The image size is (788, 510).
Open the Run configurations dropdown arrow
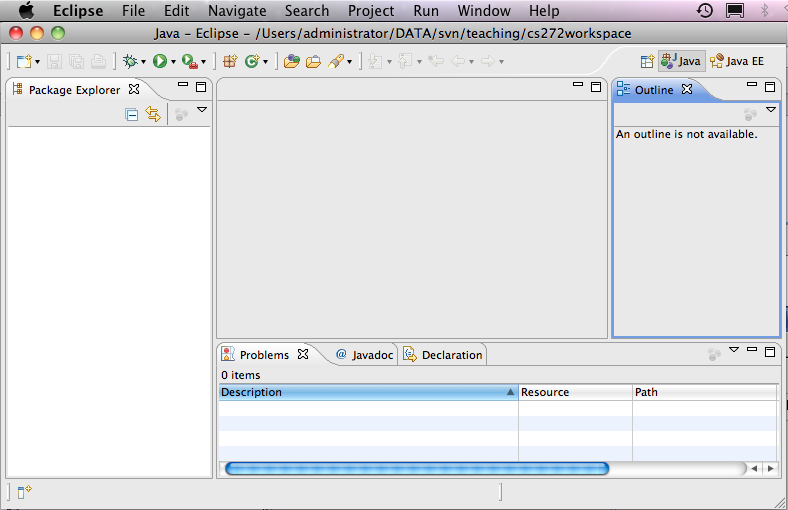[x=173, y=62]
